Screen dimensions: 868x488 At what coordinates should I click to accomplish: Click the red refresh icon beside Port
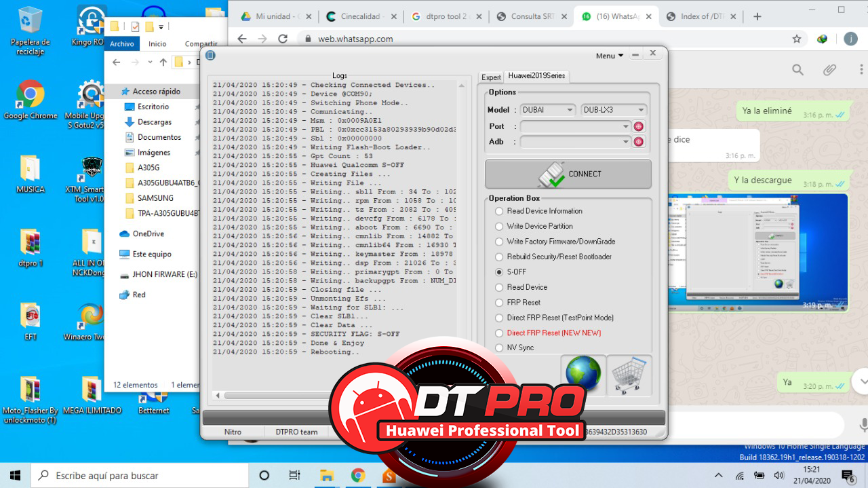(638, 126)
